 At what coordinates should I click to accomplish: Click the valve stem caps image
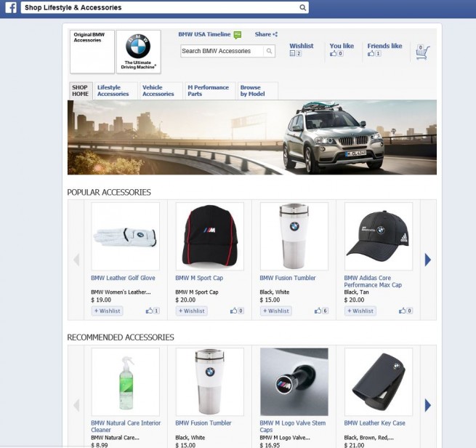point(294,382)
